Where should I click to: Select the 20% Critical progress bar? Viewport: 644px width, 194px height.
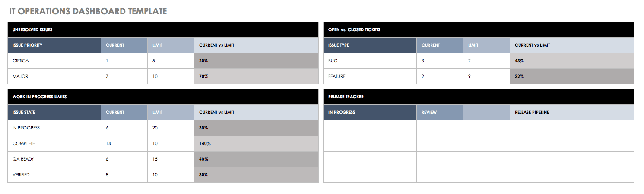point(256,61)
